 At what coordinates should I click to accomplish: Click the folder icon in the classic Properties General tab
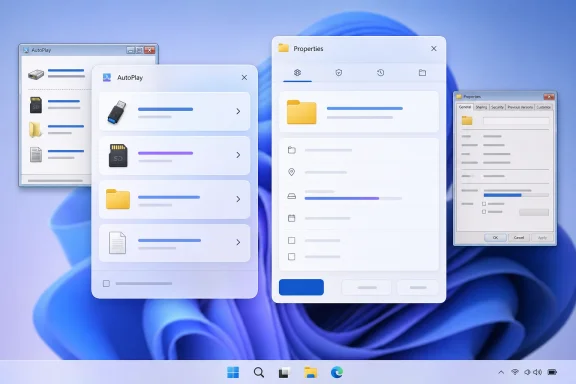tap(467, 121)
